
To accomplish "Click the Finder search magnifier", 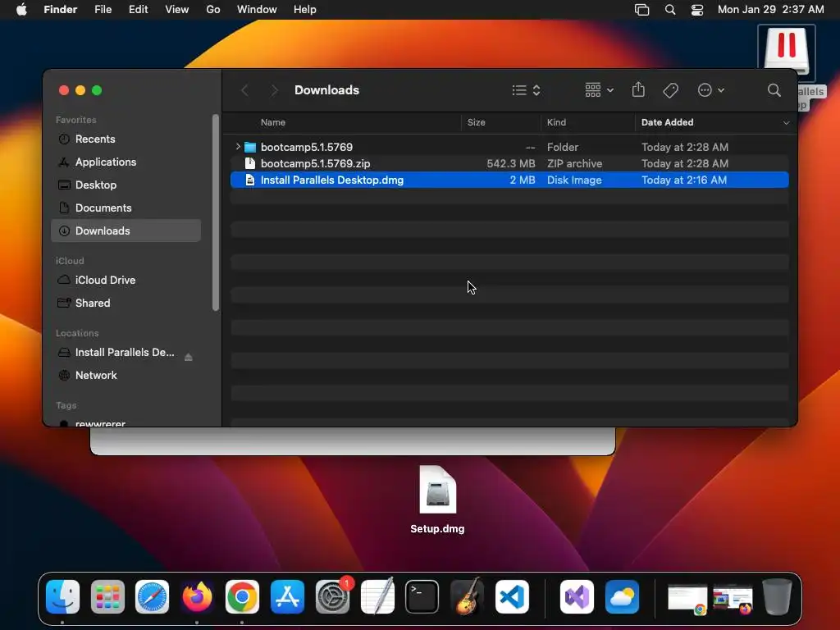I will pyautogui.click(x=774, y=90).
